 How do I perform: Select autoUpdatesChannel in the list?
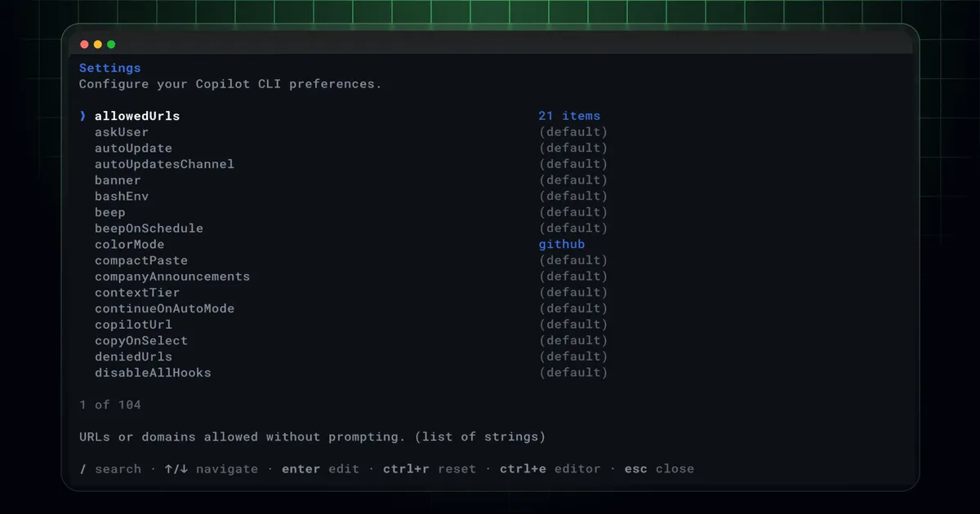(164, 164)
